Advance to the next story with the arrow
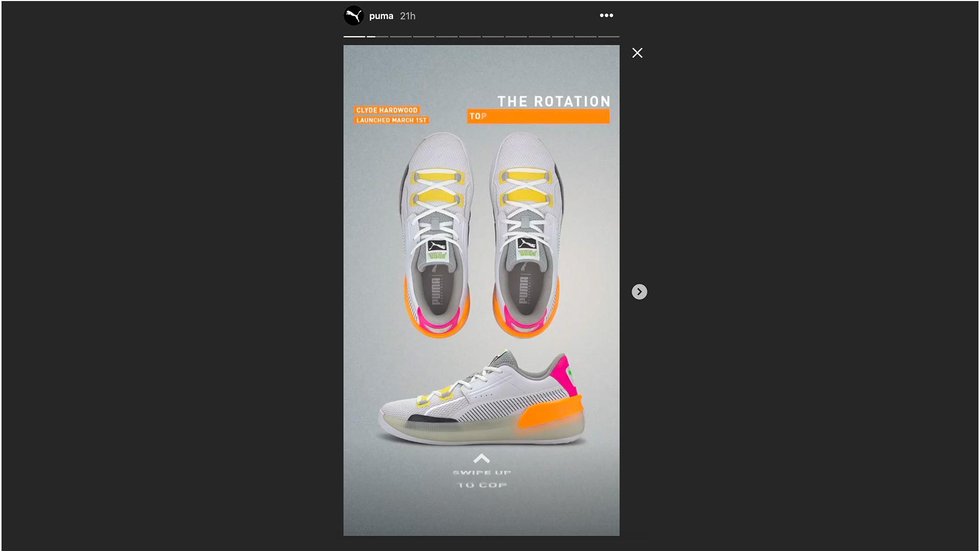 [639, 292]
